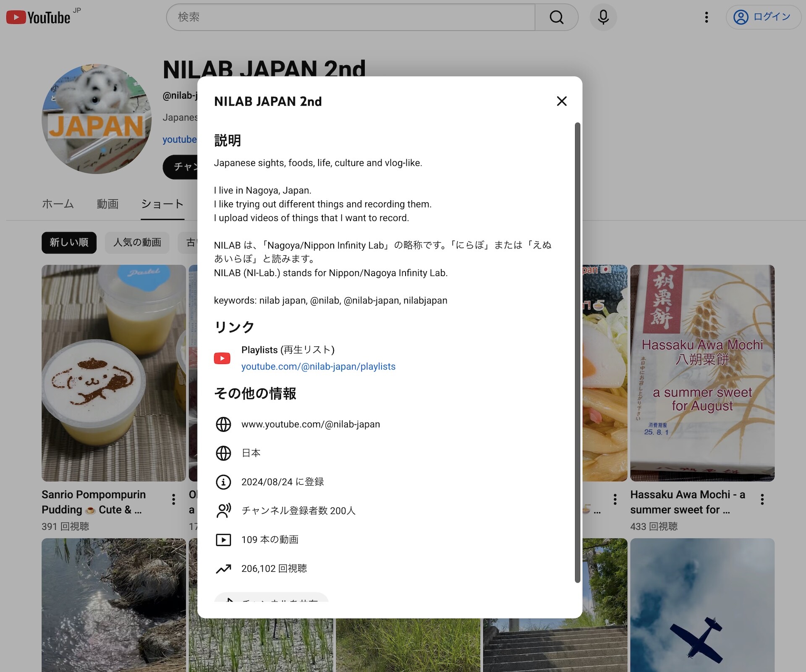Click the channel profile avatar image

tap(97, 119)
